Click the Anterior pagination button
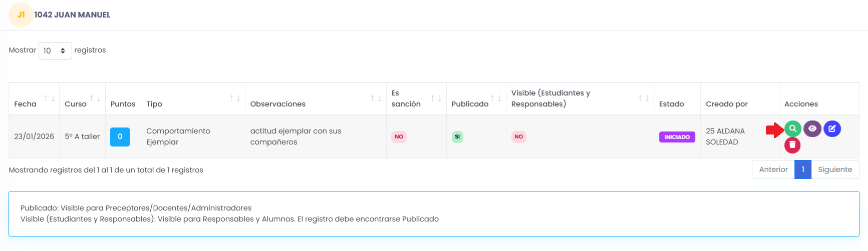The width and height of the screenshot is (868, 251). click(x=773, y=169)
